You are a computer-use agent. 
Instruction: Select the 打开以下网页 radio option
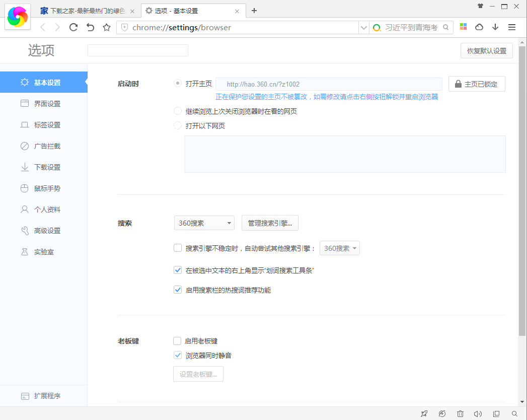pos(178,125)
